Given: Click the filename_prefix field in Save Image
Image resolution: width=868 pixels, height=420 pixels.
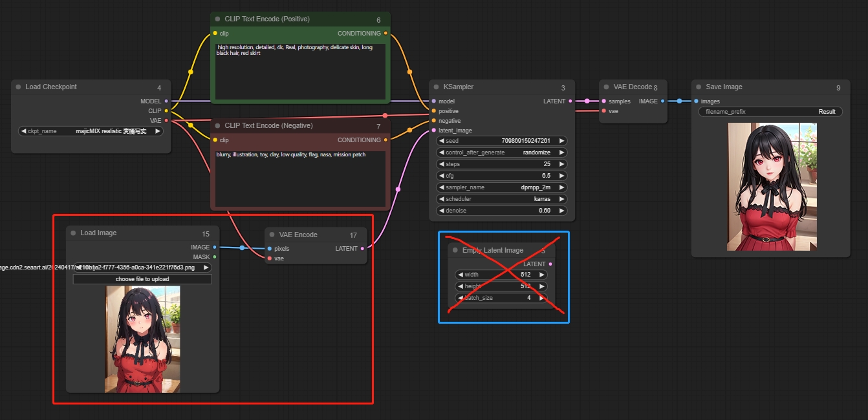Looking at the screenshot, I should pyautogui.click(x=770, y=112).
